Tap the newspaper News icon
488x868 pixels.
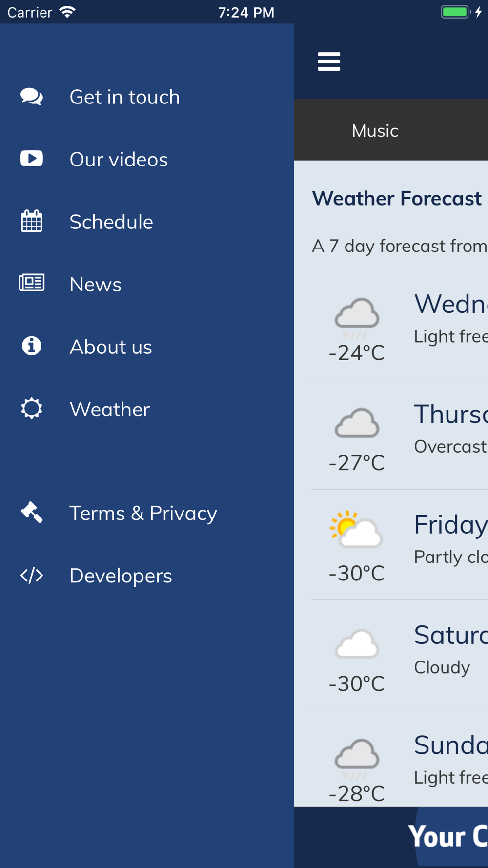tap(32, 283)
